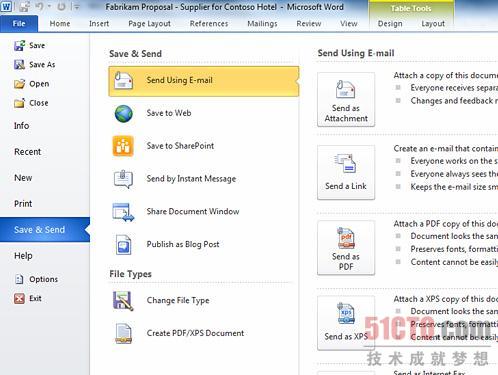Click the Word application icon in title bar
Image resolution: width=498 pixels, height=375 pixels.
coord(6,6)
